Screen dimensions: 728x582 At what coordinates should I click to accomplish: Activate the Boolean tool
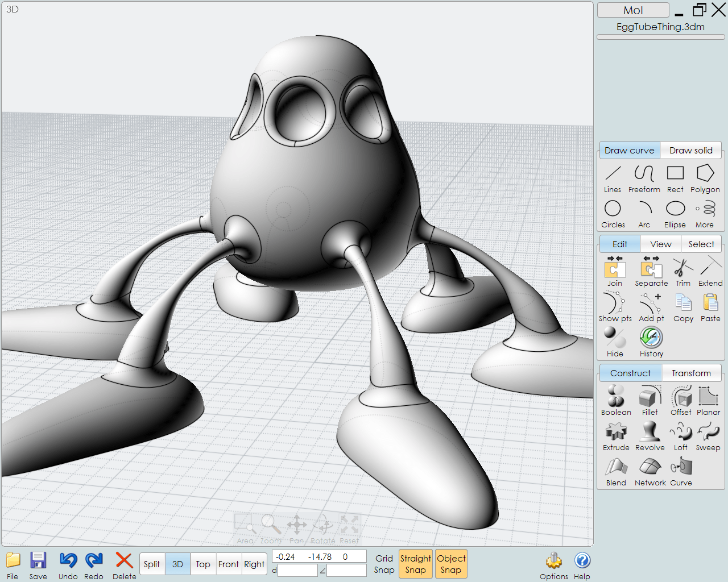(x=615, y=400)
